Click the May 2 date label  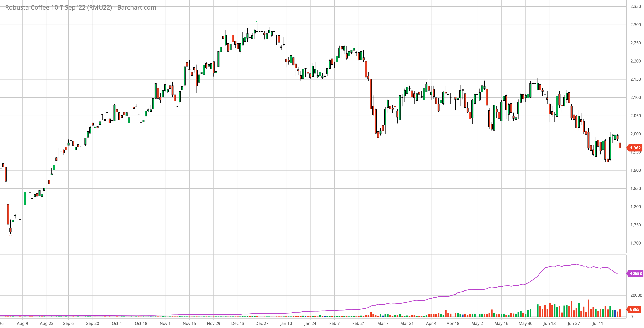point(477,324)
